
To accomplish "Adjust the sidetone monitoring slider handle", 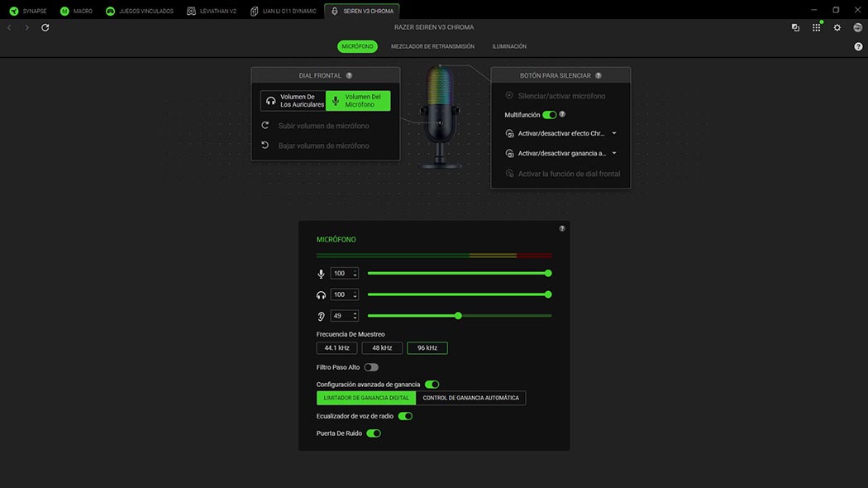I will (458, 315).
